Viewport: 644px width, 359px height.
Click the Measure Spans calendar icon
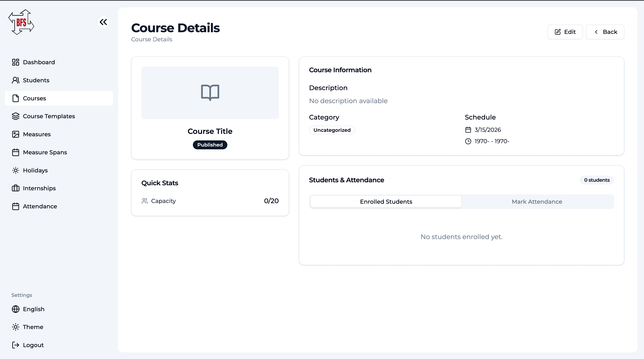(15, 152)
